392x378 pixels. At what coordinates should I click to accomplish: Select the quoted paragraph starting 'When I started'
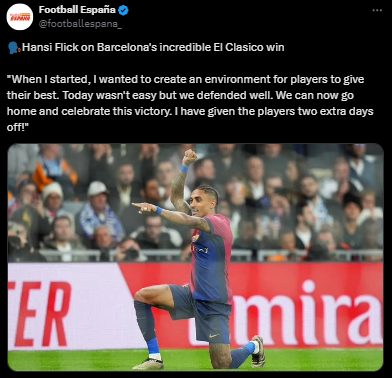190,103
